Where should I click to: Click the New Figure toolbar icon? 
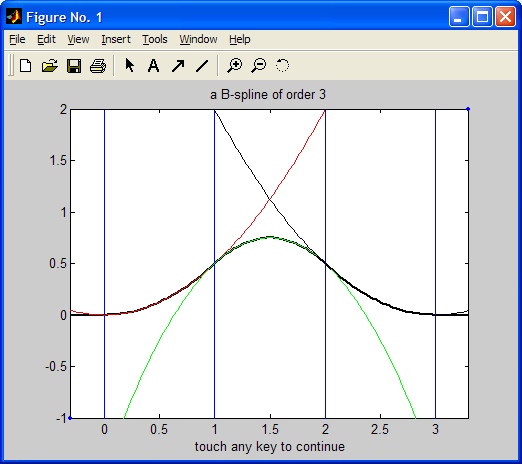coord(26,65)
